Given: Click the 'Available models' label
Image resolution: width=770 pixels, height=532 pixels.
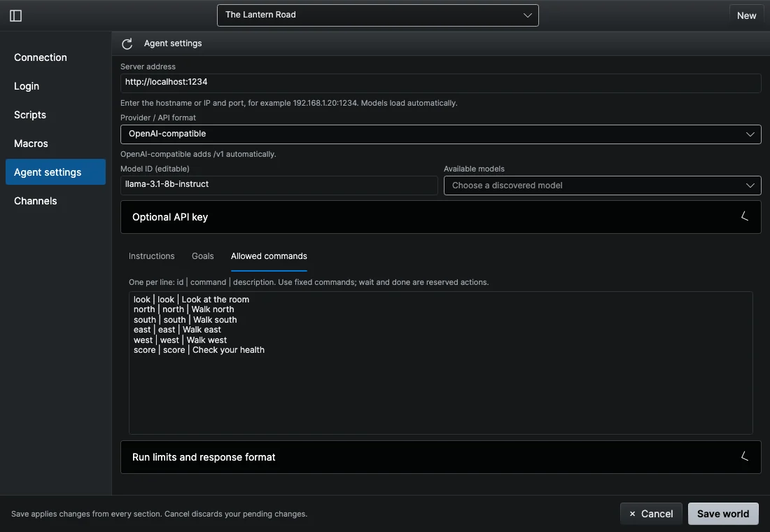Looking at the screenshot, I should pos(474,169).
